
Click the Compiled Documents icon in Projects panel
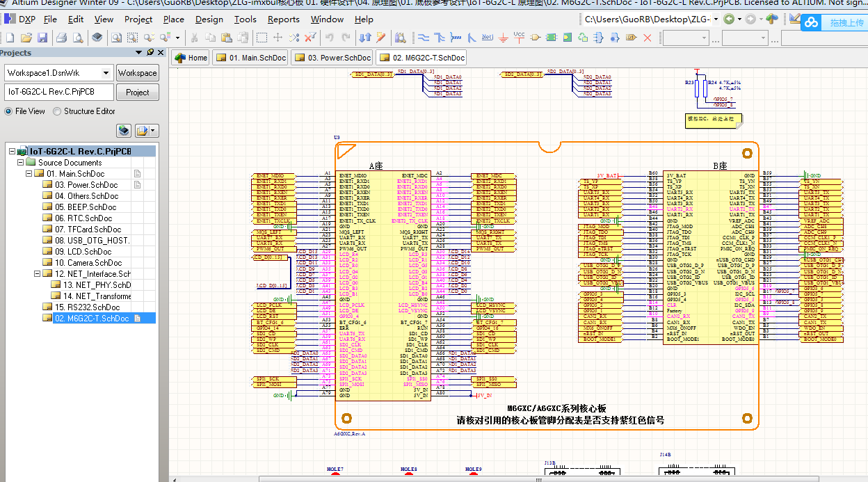[123, 130]
